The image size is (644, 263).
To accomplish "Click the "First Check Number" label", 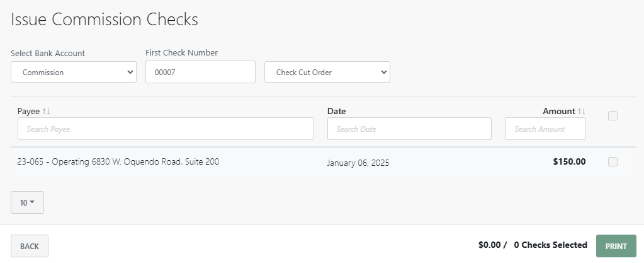I will (x=181, y=53).
